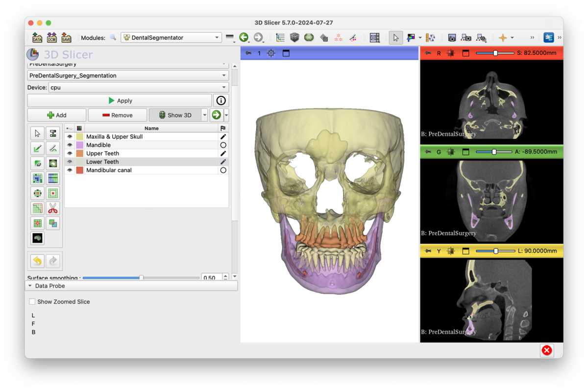Toggle the Show 3D button

(x=175, y=115)
